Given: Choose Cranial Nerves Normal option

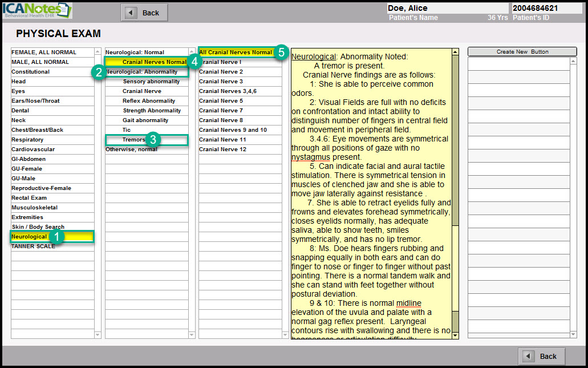Looking at the screenshot, I should [x=153, y=62].
